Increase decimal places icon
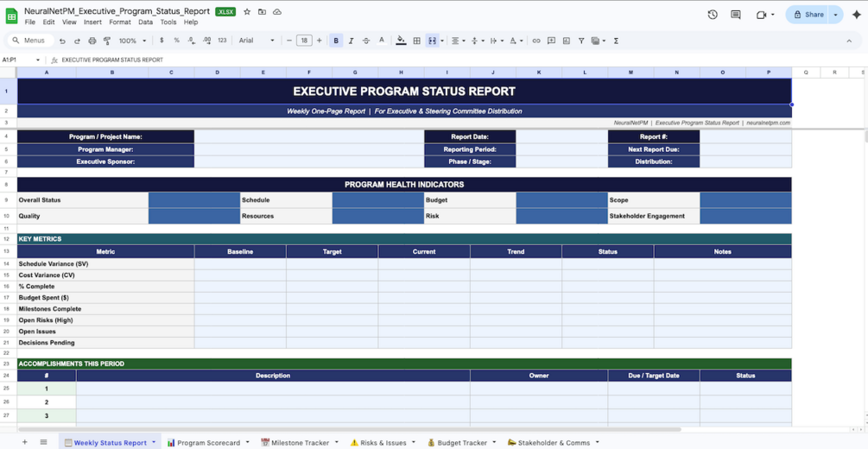Screen dimensions: 868x449 207,41
